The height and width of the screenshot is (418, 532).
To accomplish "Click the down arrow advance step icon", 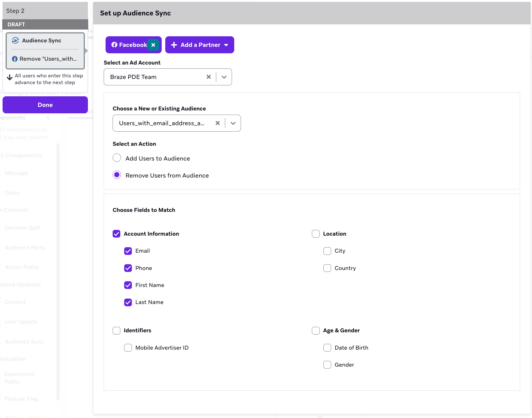I will click(10, 77).
